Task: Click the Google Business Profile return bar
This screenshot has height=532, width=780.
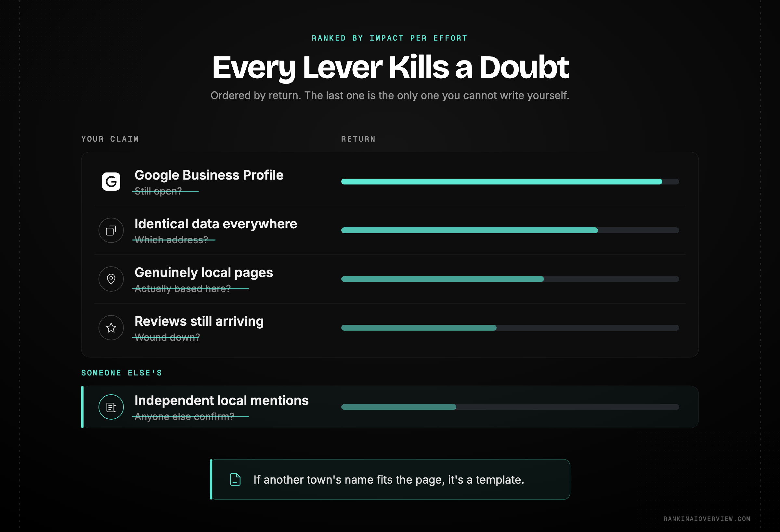Action: [510, 182]
